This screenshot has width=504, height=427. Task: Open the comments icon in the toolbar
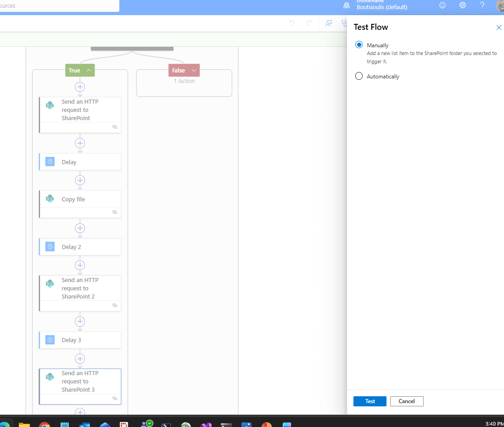pos(329,23)
